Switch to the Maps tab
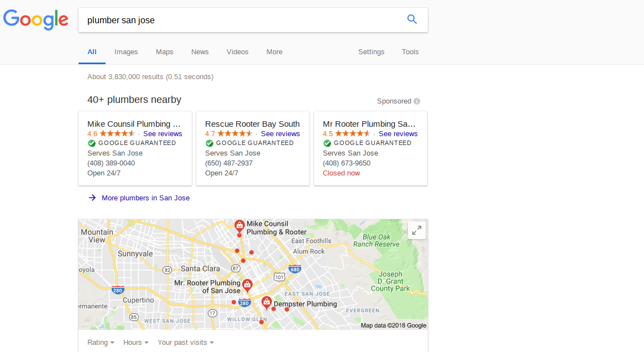The height and width of the screenshot is (352, 644). click(x=164, y=52)
